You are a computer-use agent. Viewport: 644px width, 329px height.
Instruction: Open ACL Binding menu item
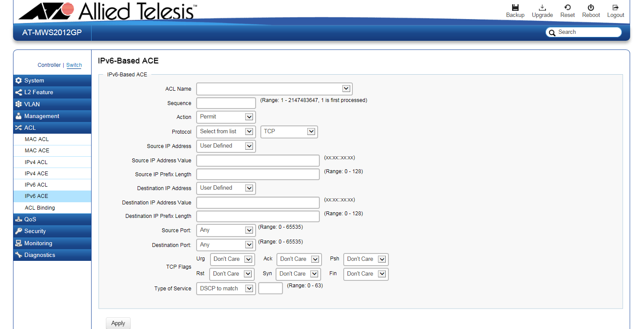click(x=40, y=208)
